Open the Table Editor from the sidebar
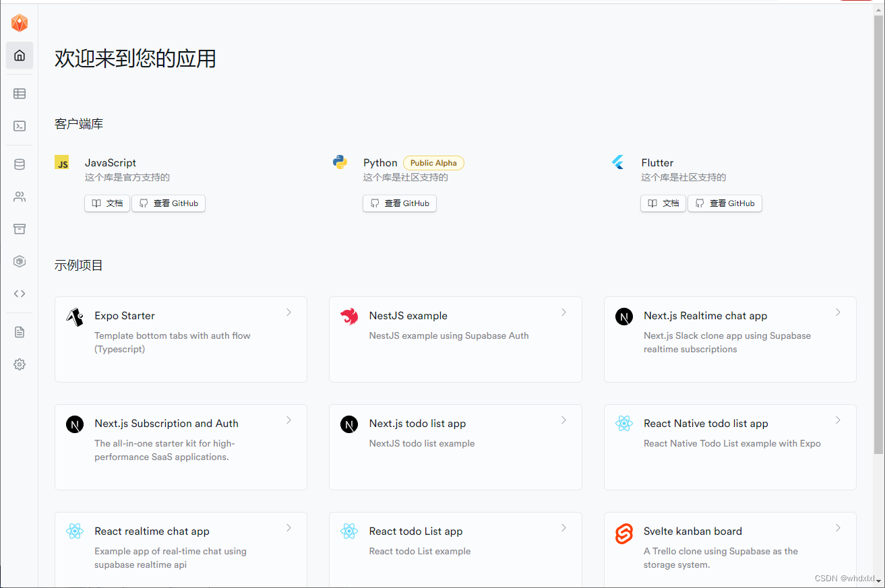This screenshot has width=885, height=588. 19,94
